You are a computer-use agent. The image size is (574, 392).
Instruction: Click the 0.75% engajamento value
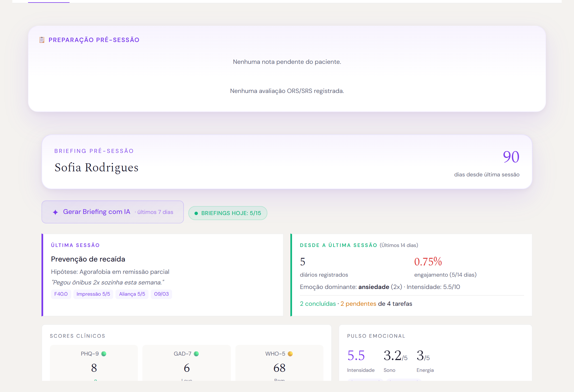428,262
